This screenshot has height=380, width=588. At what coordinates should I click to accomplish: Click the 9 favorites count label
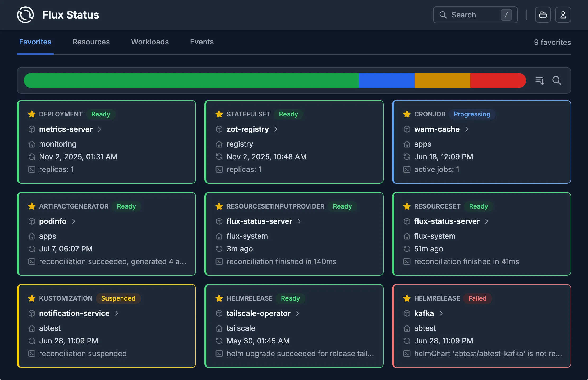[552, 42]
